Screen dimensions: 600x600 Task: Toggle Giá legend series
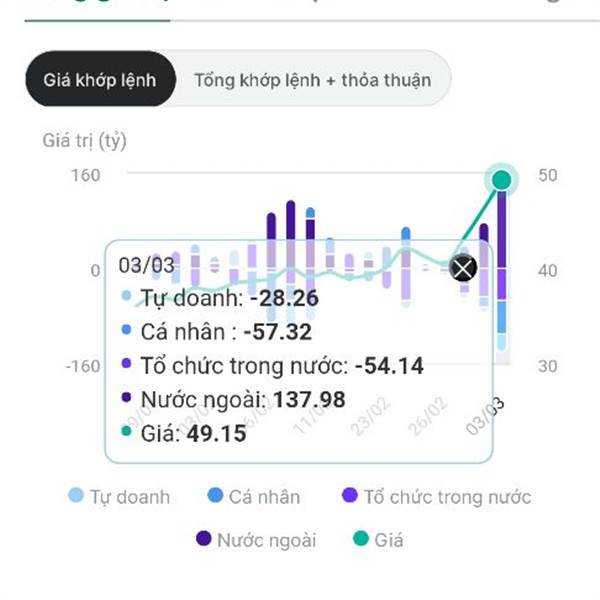(x=378, y=540)
